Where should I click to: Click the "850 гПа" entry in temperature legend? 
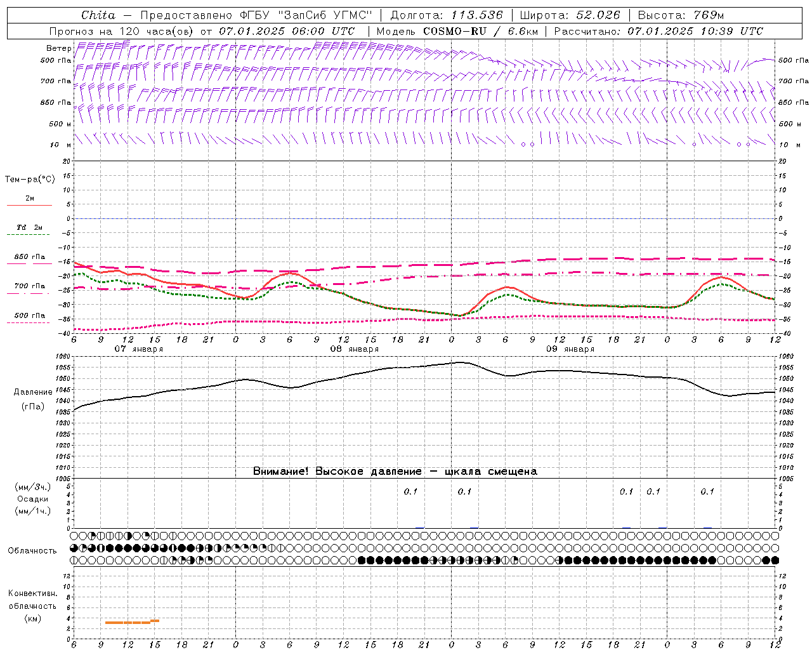point(30,257)
